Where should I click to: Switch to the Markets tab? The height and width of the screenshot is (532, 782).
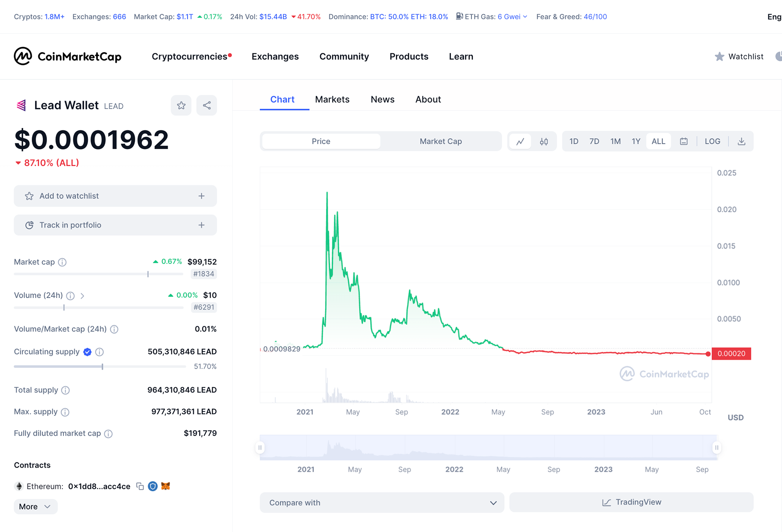point(332,99)
